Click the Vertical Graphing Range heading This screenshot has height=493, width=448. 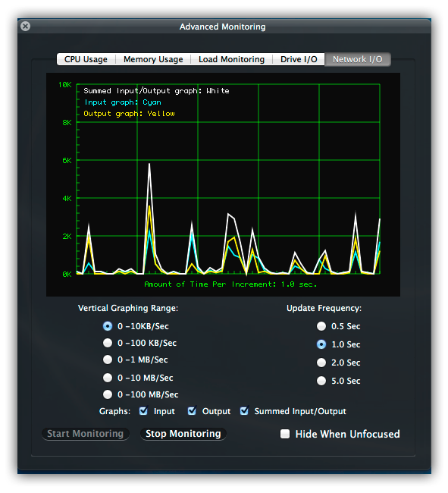click(128, 308)
